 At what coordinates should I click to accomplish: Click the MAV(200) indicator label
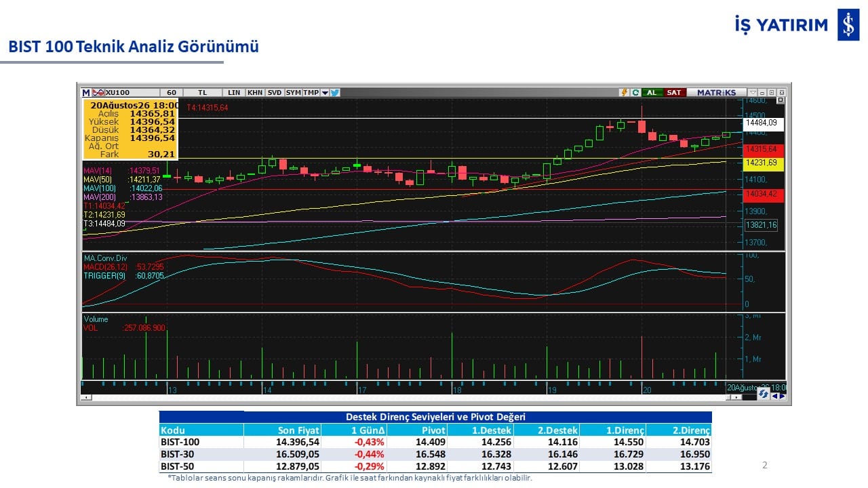[99, 197]
